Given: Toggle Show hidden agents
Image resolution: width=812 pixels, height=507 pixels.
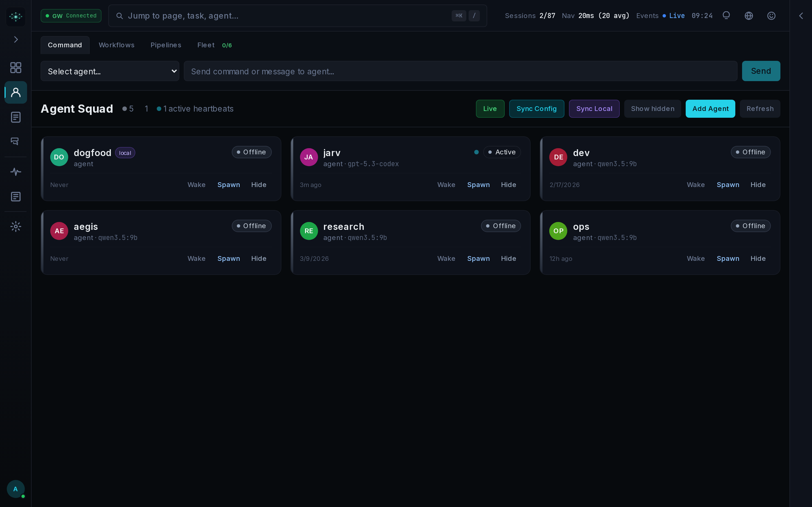Looking at the screenshot, I should point(652,109).
